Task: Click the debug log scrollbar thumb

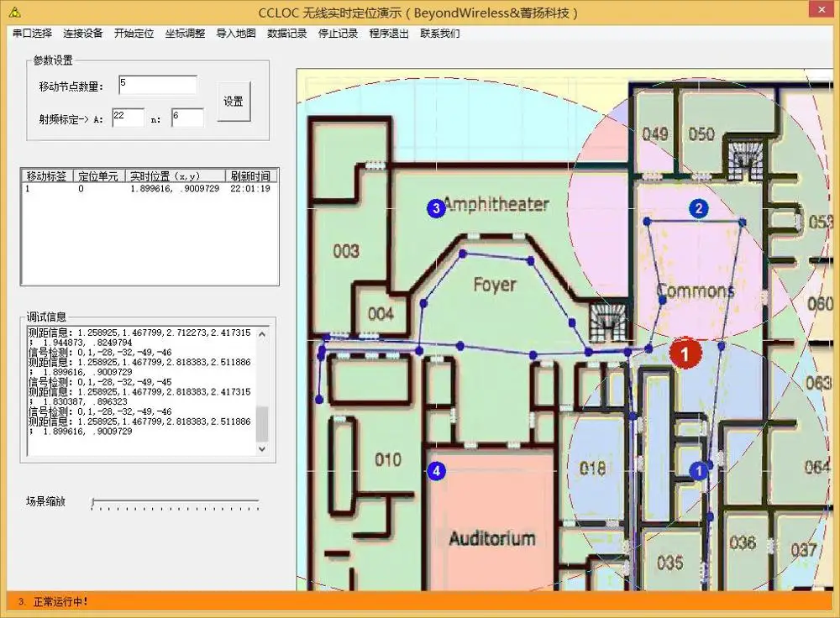Action: pyautogui.click(x=262, y=423)
